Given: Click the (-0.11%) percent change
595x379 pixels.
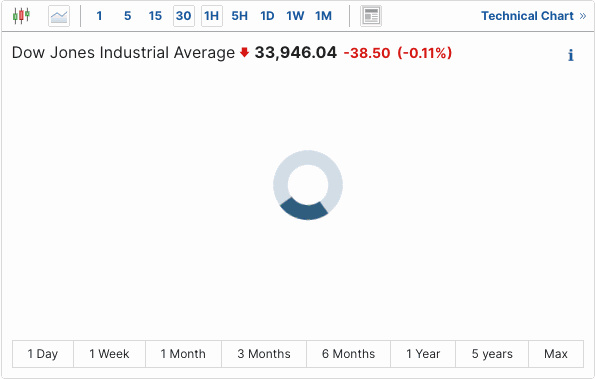Looking at the screenshot, I should click(425, 53).
